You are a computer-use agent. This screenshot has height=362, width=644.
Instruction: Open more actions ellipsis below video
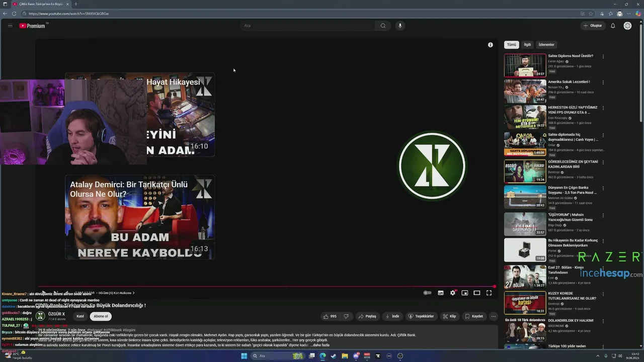[494, 316]
